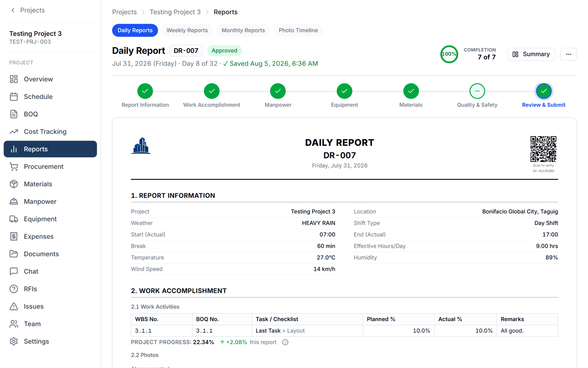588x368 pixels.
Task: Click the RFIs question mark icon
Action: point(14,289)
